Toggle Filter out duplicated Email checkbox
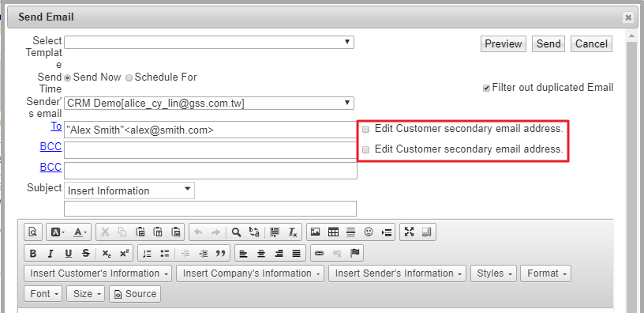Viewport: 644px width, 313px height. click(486, 88)
